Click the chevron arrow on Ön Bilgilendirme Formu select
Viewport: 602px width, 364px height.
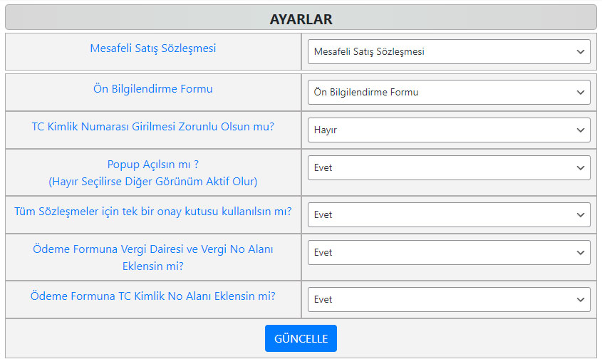pos(581,93)
